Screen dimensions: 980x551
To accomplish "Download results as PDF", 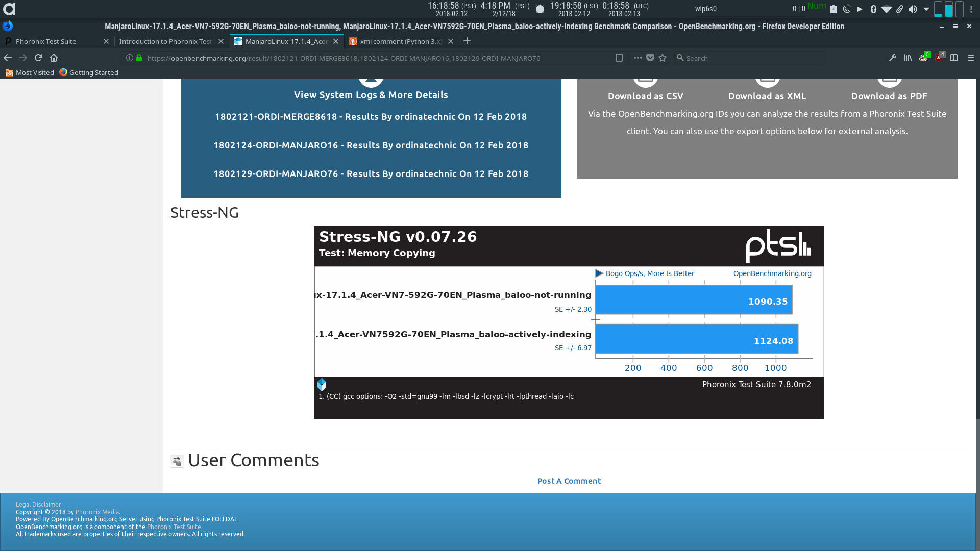I will pyautogui.click(x=889, y=96).
